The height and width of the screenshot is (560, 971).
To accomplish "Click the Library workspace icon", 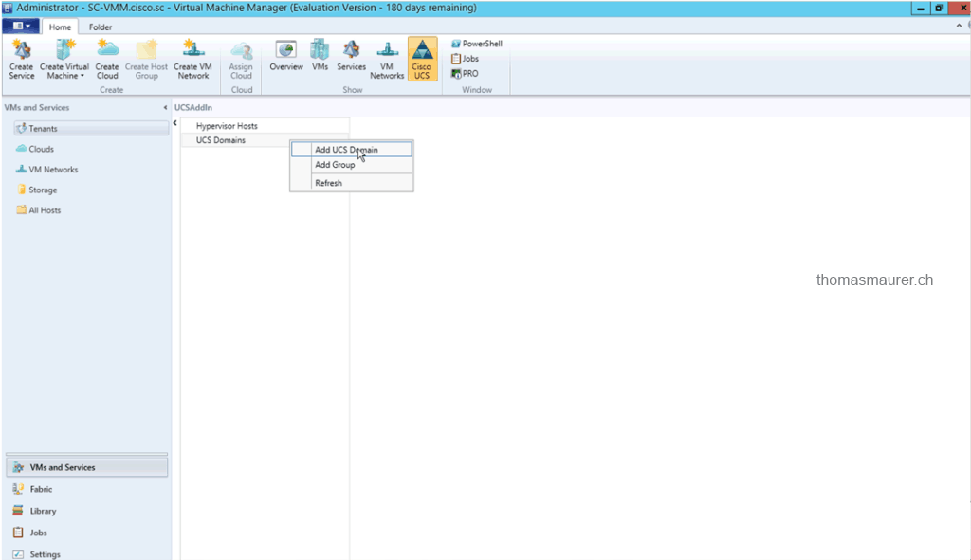I will pos(18,511).
